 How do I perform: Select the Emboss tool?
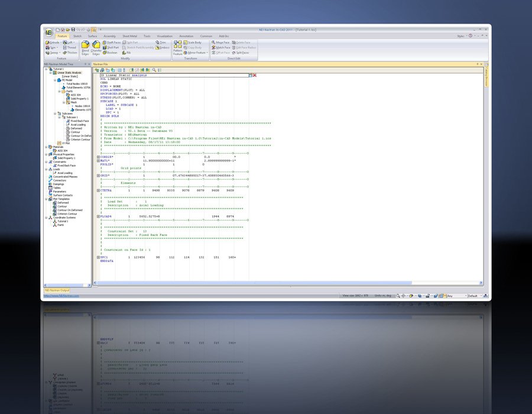point(163,47)
